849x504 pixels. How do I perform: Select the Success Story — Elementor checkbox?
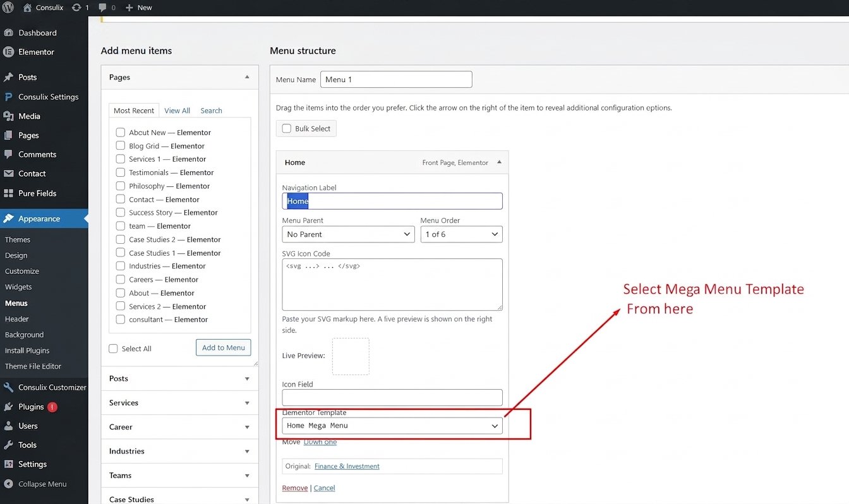[x=121, y=213]
